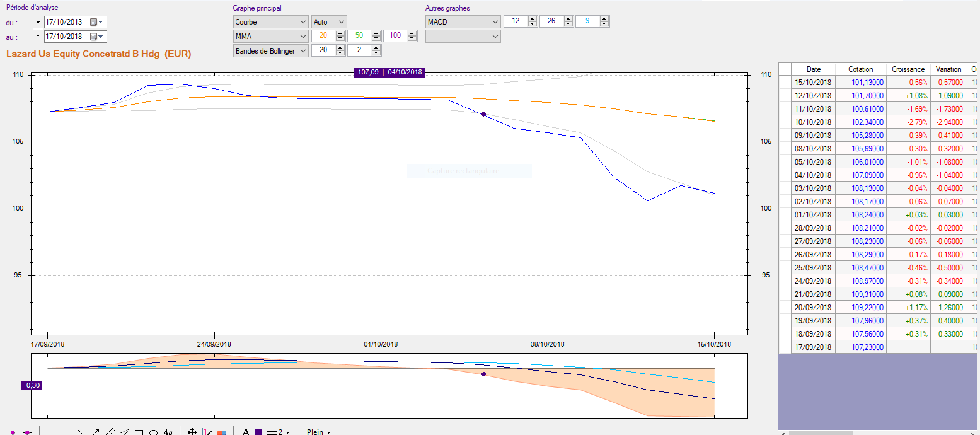Select the eraser tool
The height and width of the screenshot is (435, 980).
pos(221,432)
